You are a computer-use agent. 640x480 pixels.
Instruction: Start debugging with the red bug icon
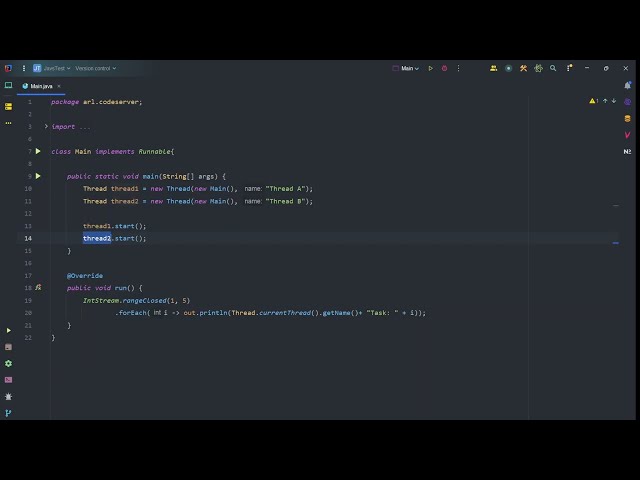(444, 68)
